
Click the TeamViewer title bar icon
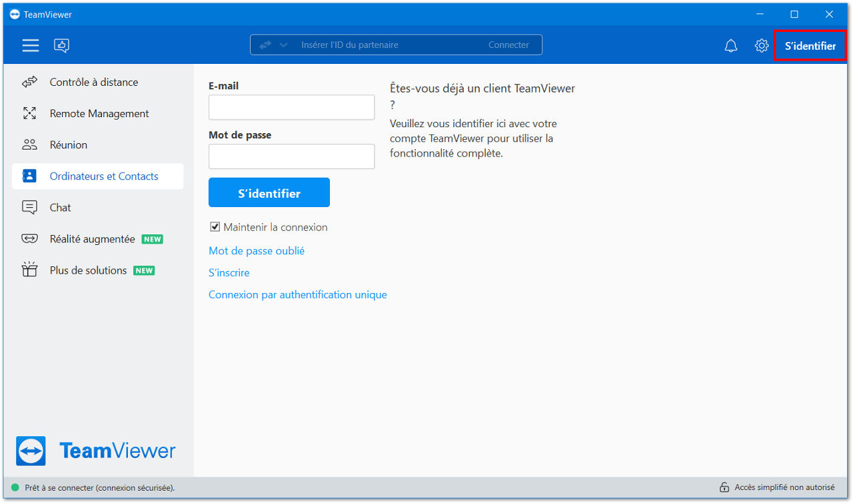tap(15, 14)
